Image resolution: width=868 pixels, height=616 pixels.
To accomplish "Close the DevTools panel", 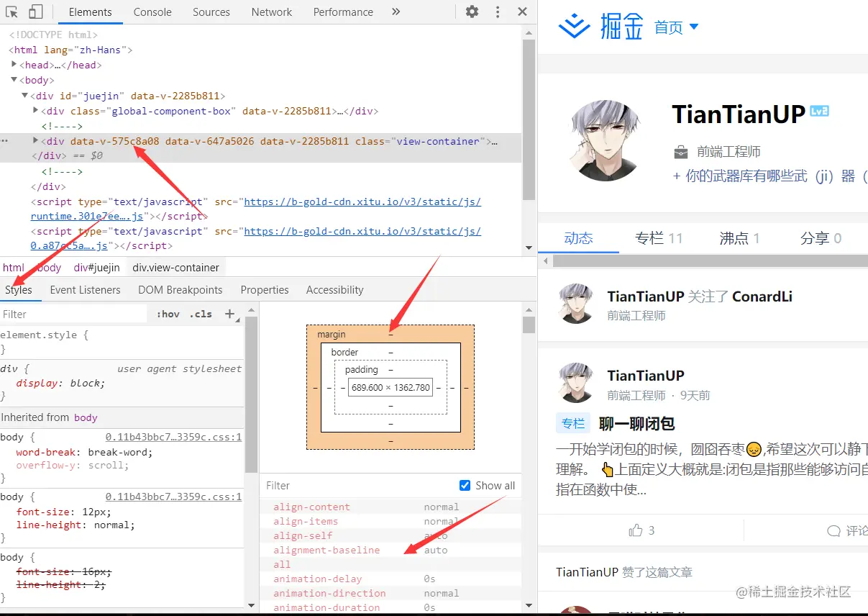I will coord(523,12).
